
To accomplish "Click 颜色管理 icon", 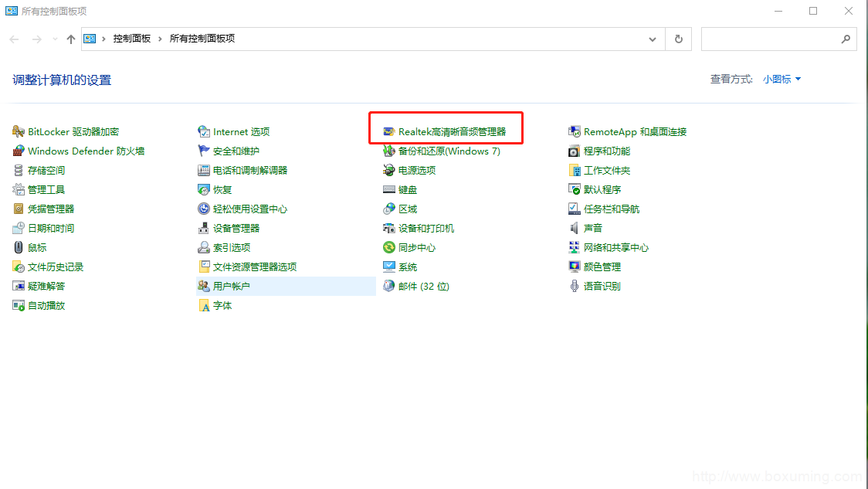I will click(575, 267).
